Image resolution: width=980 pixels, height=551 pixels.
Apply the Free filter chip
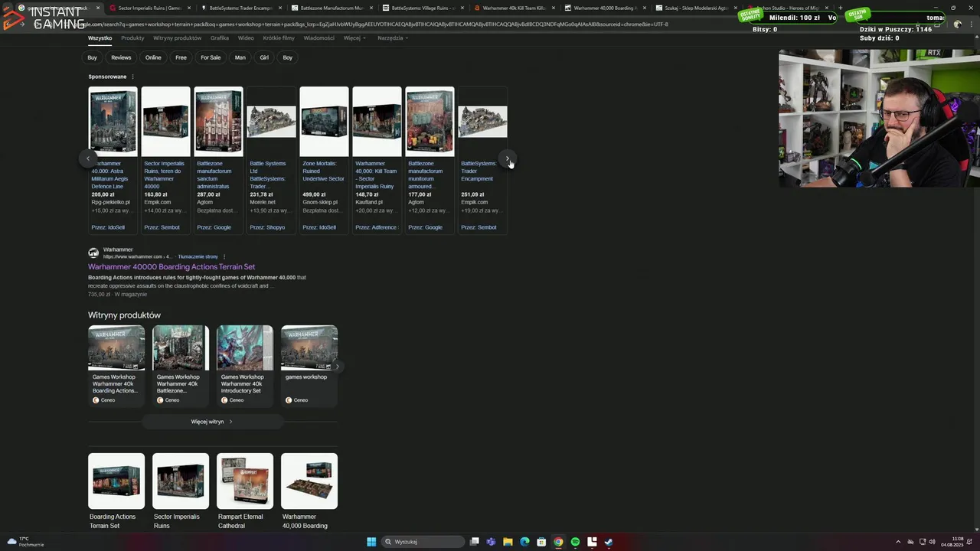(x=181, y=57)
